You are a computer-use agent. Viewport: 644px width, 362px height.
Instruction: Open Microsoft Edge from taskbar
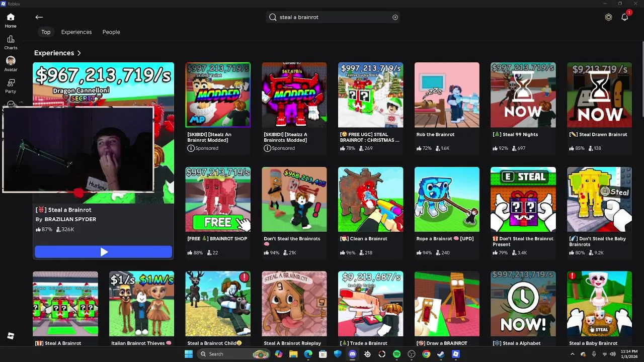click(x=308, y=354)
